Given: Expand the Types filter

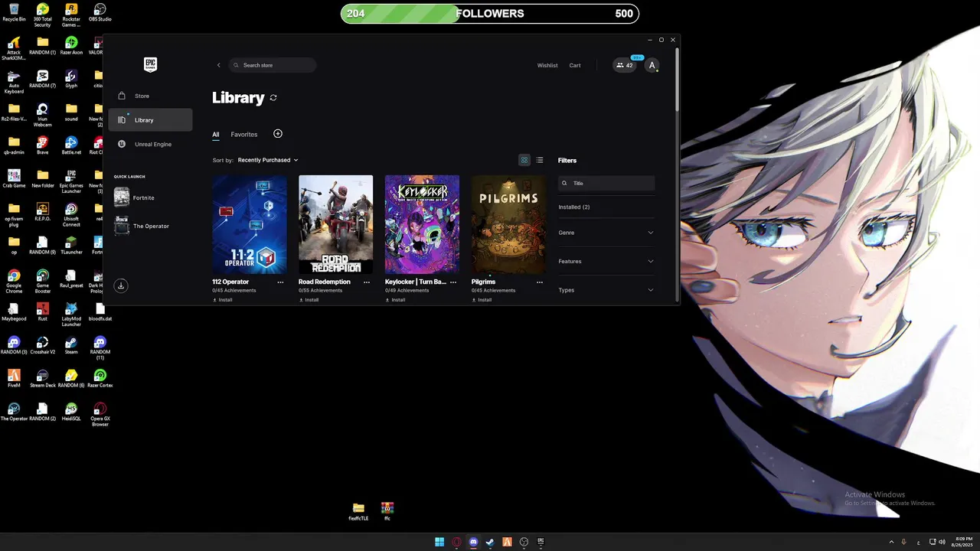Looking at the screenshot, I should click(x=606, y=290).
